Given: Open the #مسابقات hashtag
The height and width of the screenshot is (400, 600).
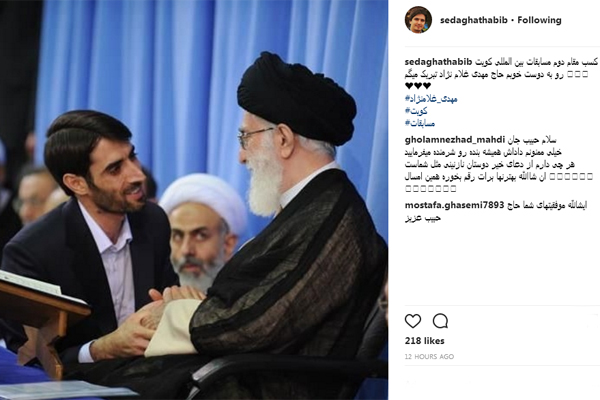Looking at the screenshot, I should click(x=420, y=123).
